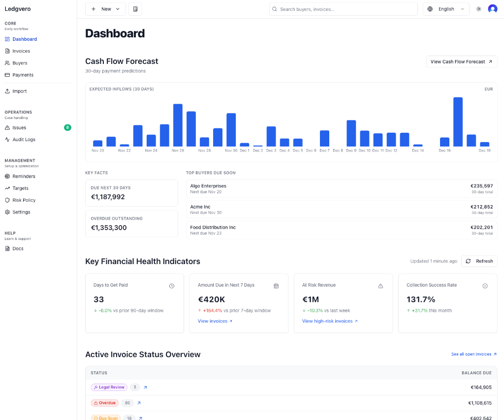The width and height of the screenshot is (504, 420).
Task: Open the Payments section
Action: coord(22,75)
